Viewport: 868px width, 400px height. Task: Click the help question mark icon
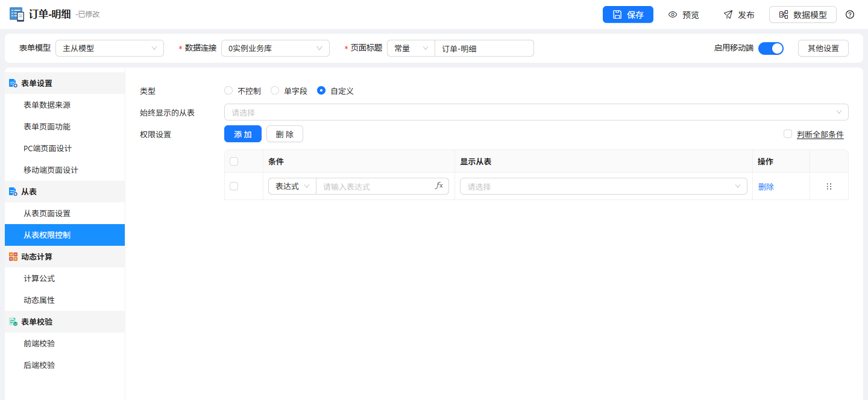(x=850, y=14)
